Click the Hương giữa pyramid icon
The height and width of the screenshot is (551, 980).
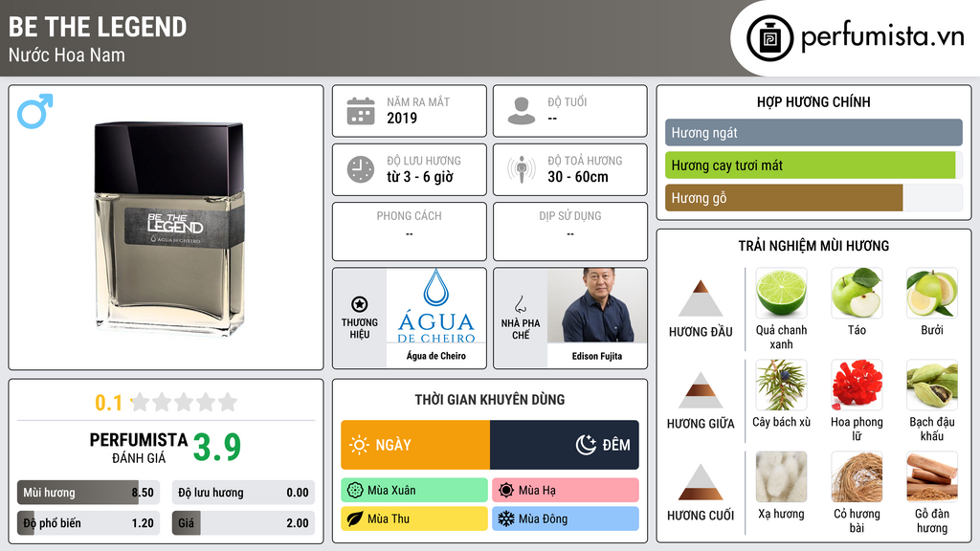tap(701, 390)
